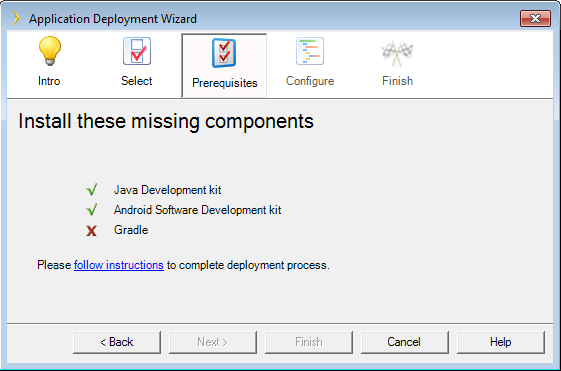This screenshot has width=561, height=371.
Task: Go to the Configure step label
Action: tap(310, 81)
